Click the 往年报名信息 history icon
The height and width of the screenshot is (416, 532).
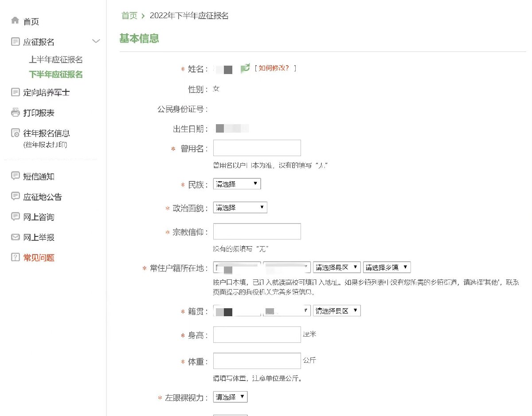coord(15,133)
